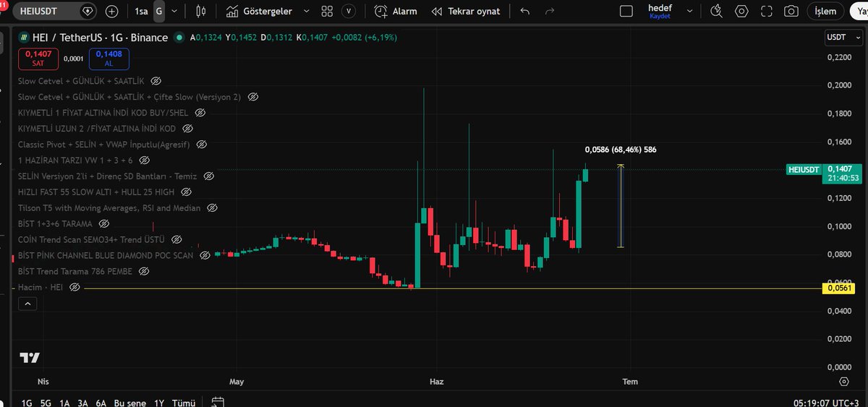Screen dimensions: 868x407
Task: Switch range to 1G
Action: point(27,402)
